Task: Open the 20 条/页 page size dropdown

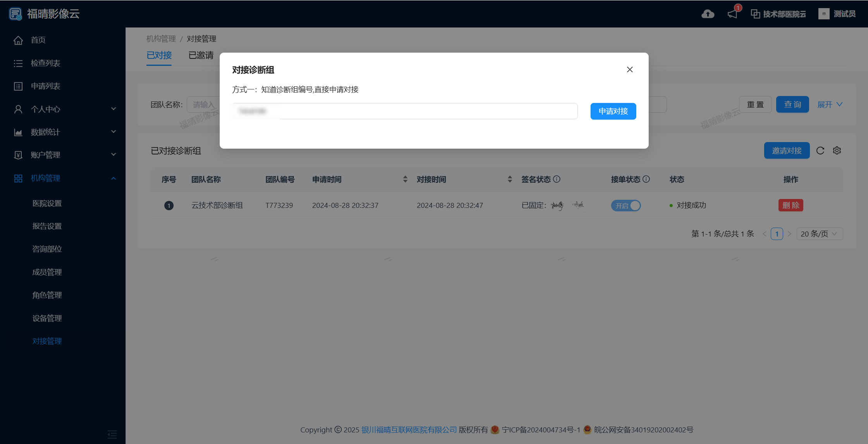Action: point(819,234)
